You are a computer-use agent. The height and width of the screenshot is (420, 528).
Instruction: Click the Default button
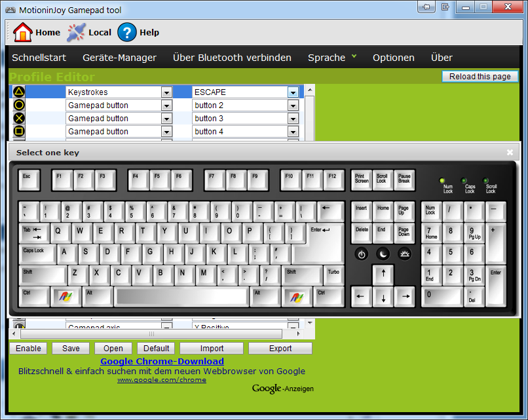coord(157,349)
